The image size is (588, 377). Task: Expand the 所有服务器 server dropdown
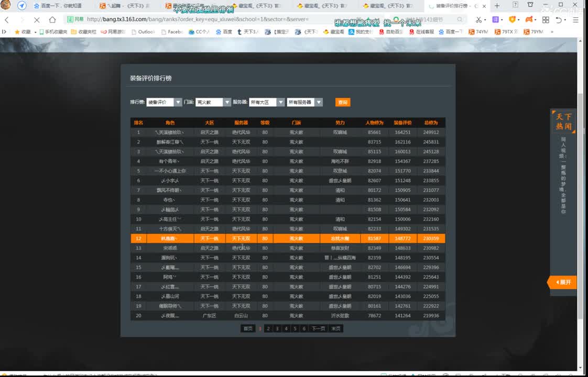click(x=304, y=102)
